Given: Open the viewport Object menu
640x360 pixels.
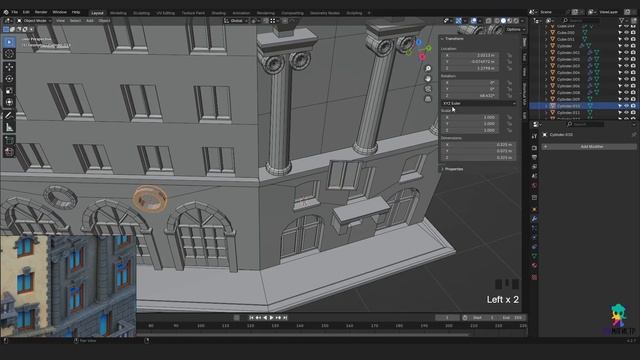Looking at the screenshot, I should pyautogui.click(x=104, y=20).
